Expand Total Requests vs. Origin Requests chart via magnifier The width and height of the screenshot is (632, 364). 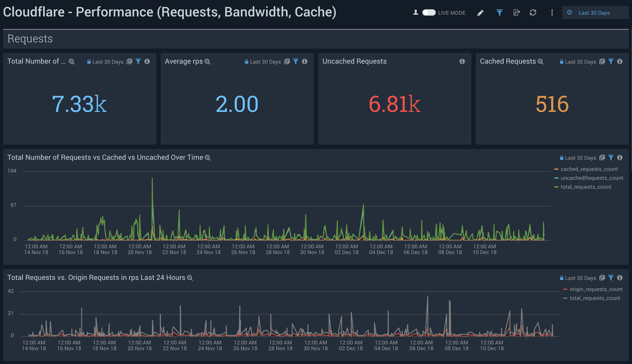point(190,277)
